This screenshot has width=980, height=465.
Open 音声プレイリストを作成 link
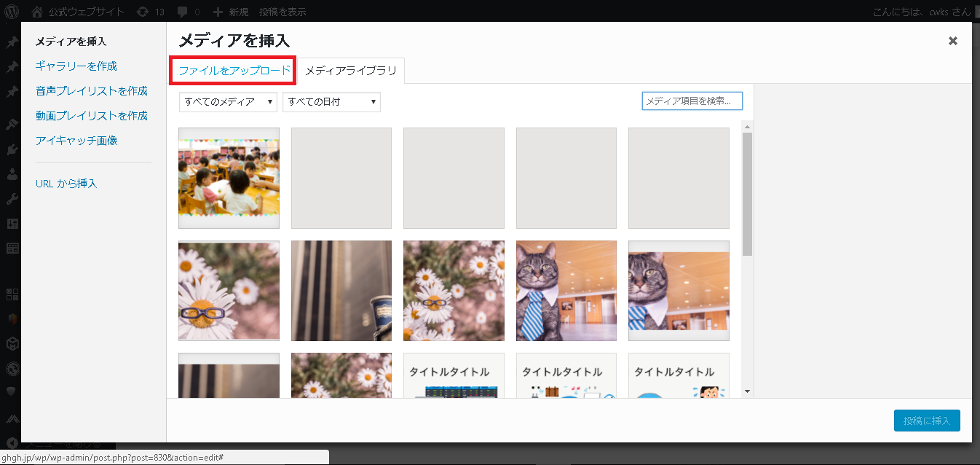click(x=92, y=90)
